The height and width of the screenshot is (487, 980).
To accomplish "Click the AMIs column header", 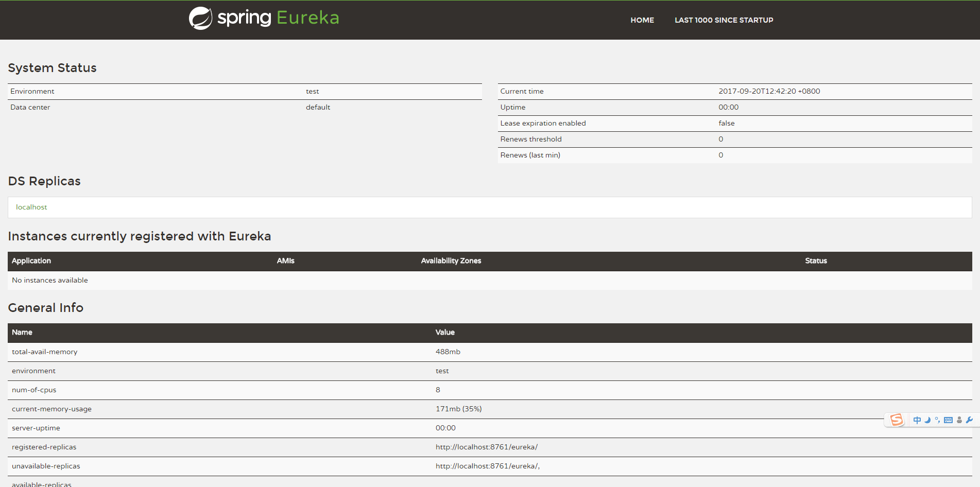I will (x=286, y=260).
